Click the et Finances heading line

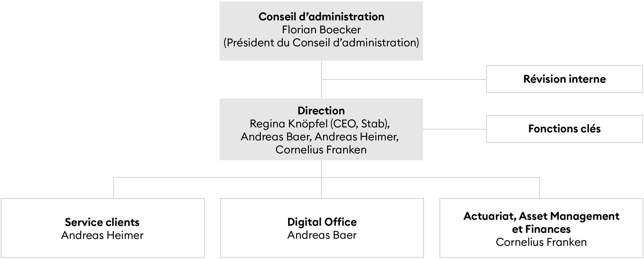pos(541,229)
